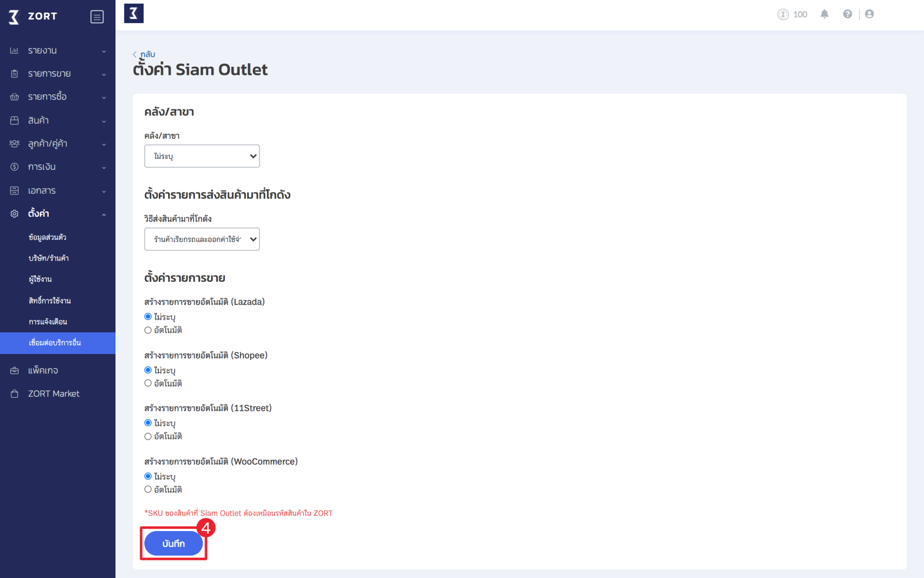Open บริษัท/ร้านค้า settings submenu
Image resolution: width=924 pixels, height=578 pixels.
49,258
